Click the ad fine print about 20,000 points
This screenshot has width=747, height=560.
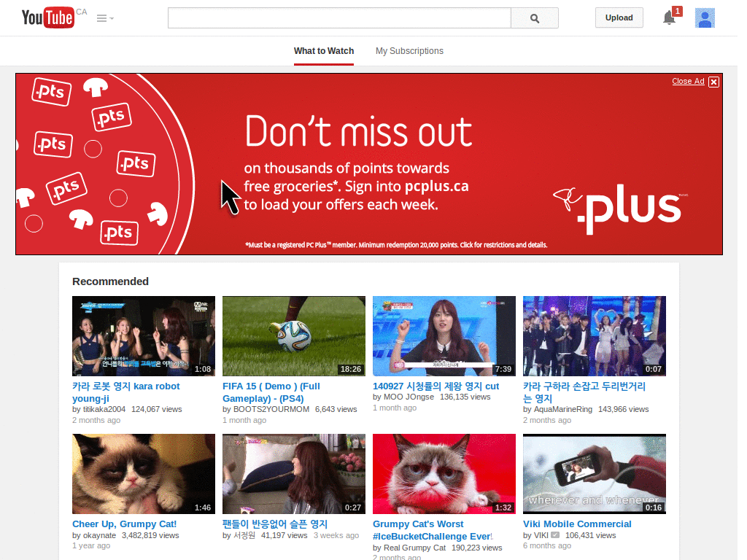click(x=396, y=245)
